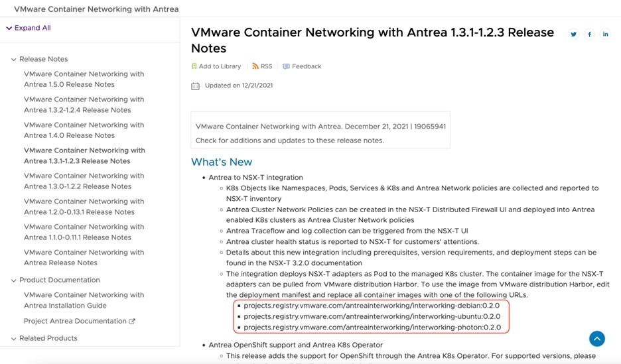Share the page on Twitter

573,34
